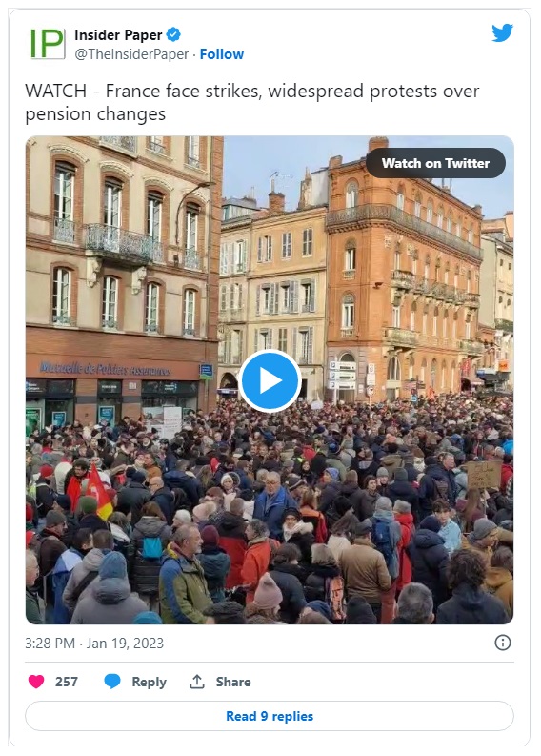Open the @TheInsiderPaper handle link

[131, 54]
